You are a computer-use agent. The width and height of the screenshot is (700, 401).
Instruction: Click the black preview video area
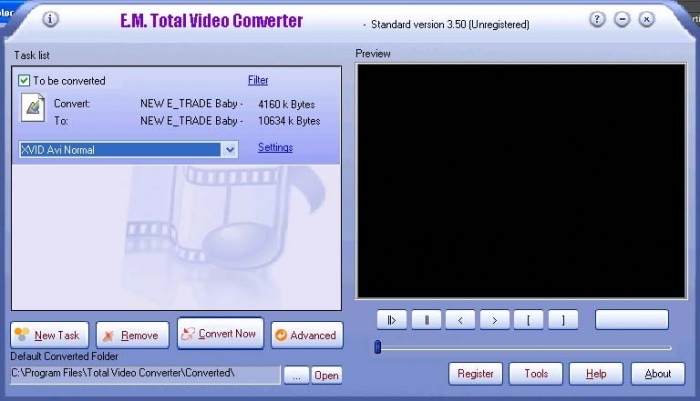pos(521,181)
